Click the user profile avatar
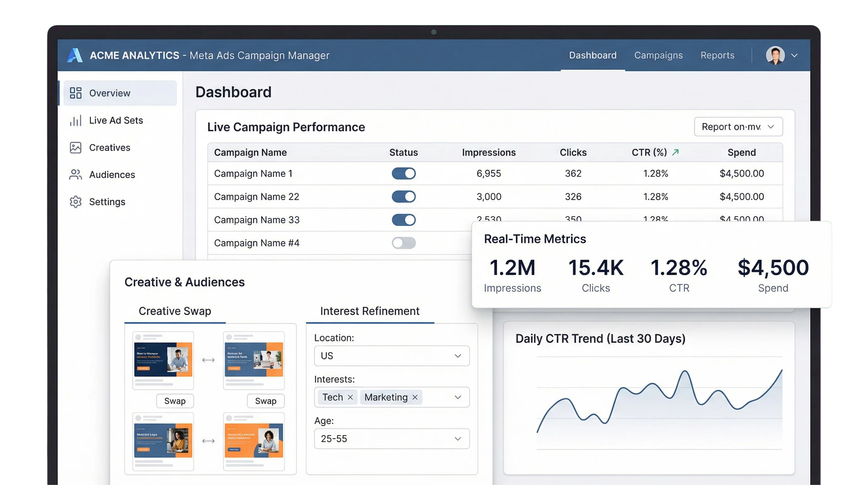The width and height of the screenshot is (868, 485). pos(775,55)
